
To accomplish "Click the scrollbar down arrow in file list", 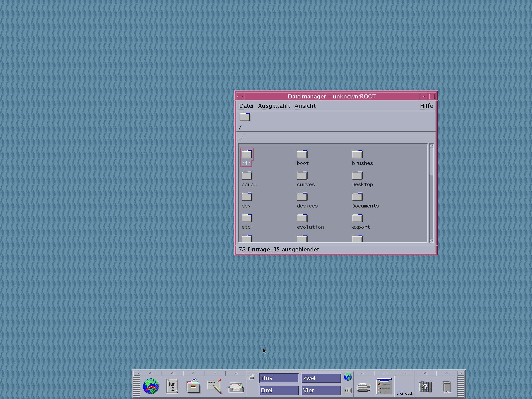I will point(431,240).
